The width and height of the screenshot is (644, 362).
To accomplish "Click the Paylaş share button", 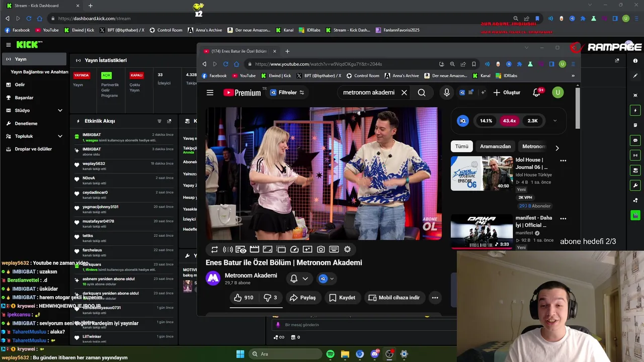I will (x=303, y=298).
